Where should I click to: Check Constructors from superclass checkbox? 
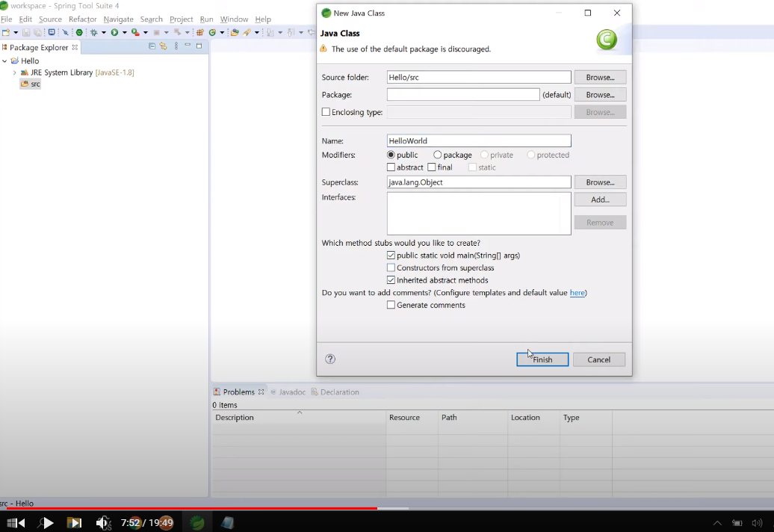[391, 267]
